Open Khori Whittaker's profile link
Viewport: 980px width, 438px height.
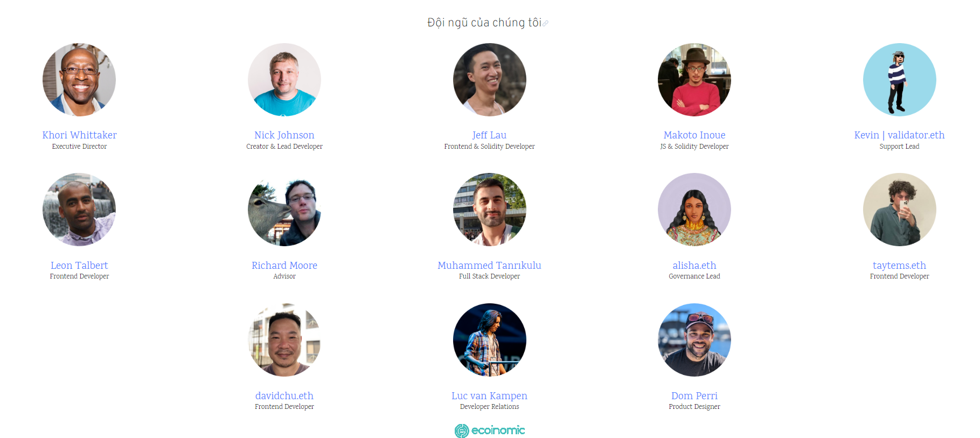coord(79,135)
